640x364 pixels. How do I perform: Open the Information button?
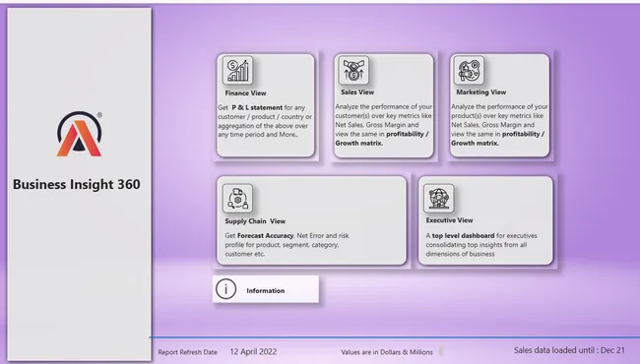(266, 289)
